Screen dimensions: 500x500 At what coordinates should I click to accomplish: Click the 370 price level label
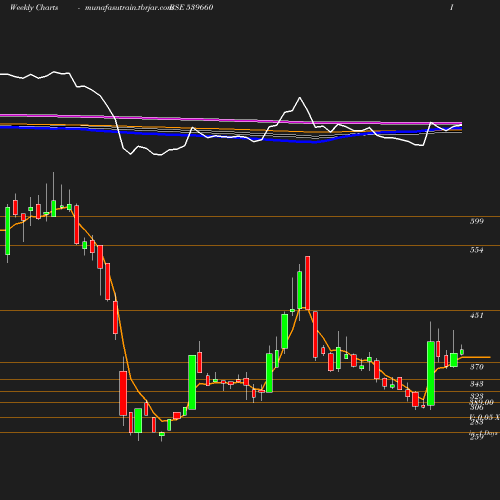coord(477,367)
